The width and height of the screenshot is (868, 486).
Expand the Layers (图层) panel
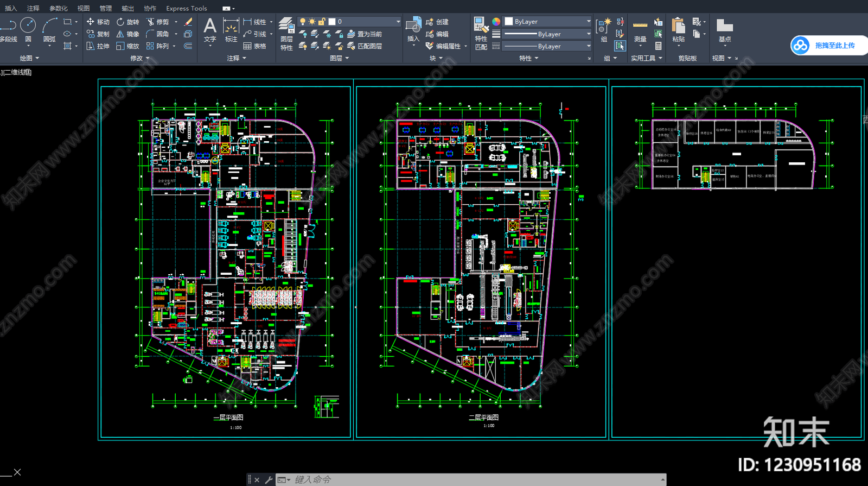[340, 58]
